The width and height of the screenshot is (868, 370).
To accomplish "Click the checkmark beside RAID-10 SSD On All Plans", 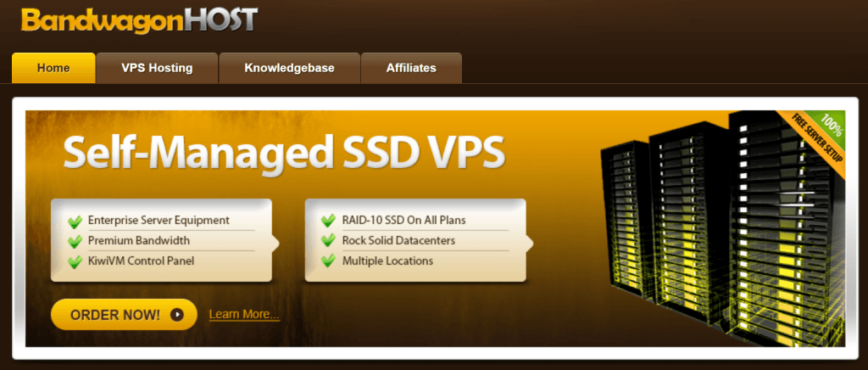I will [328, 221].
